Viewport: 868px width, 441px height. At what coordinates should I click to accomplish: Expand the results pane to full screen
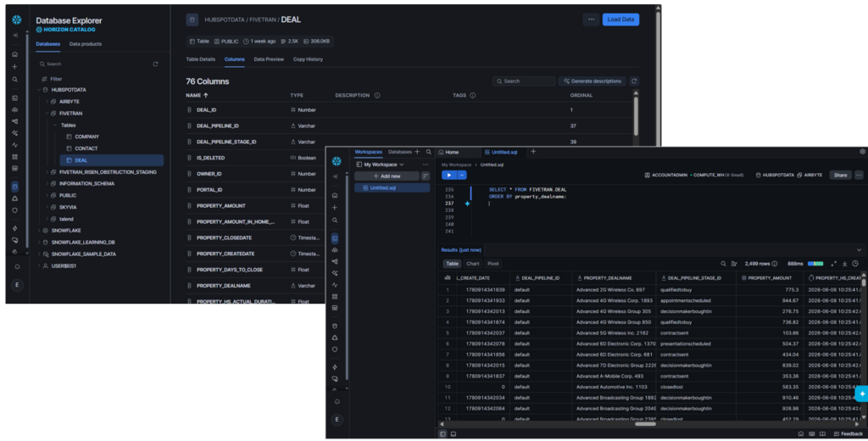(834, 264)
